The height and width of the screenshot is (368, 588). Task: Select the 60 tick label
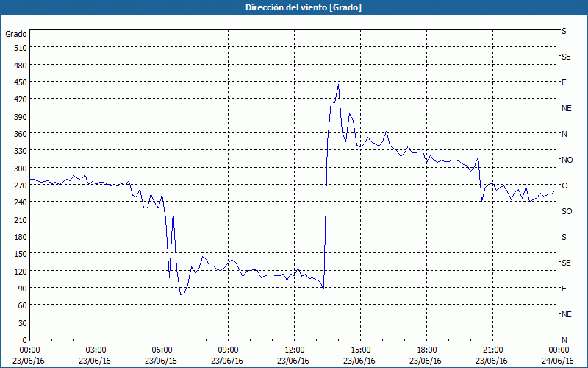23,305
